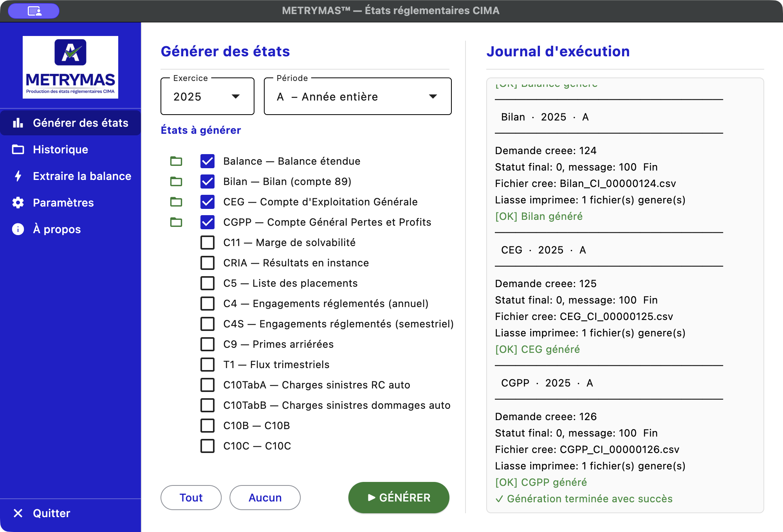The width and height of the screenshot is (783, 532).
Task: Click the '[OK] CGPP généré' log entry
Action: (x=541, y=482)
